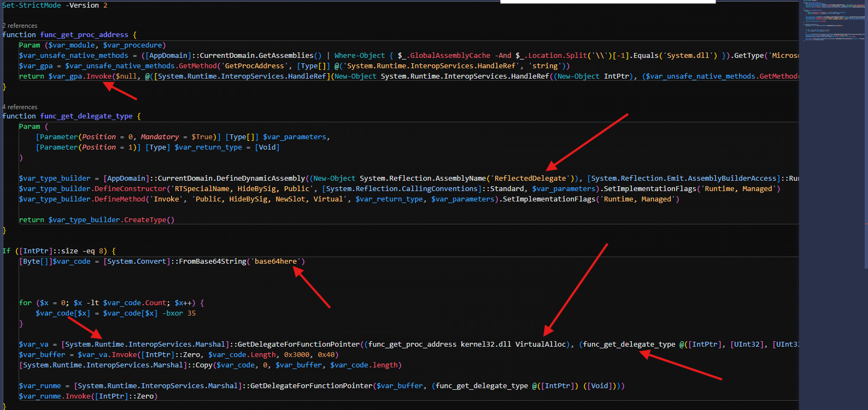
Task: Click the DefineConstructor method call
Action: [130, 188]
